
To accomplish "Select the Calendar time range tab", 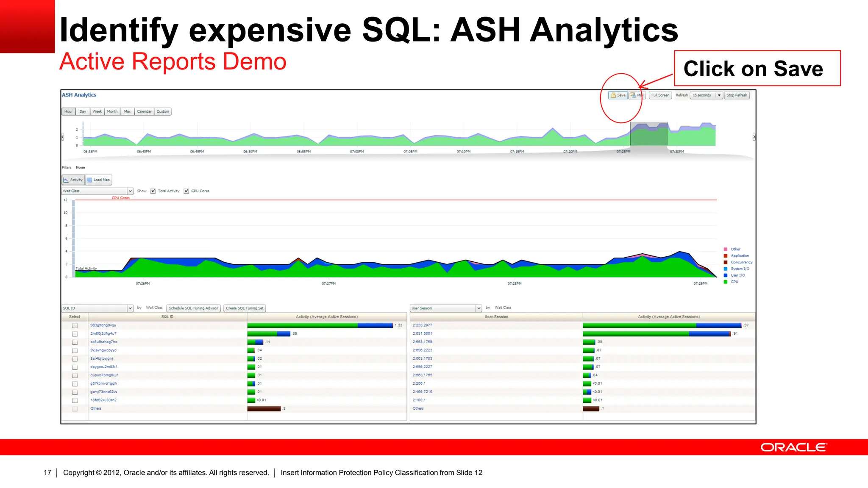I will coord(144,112).
